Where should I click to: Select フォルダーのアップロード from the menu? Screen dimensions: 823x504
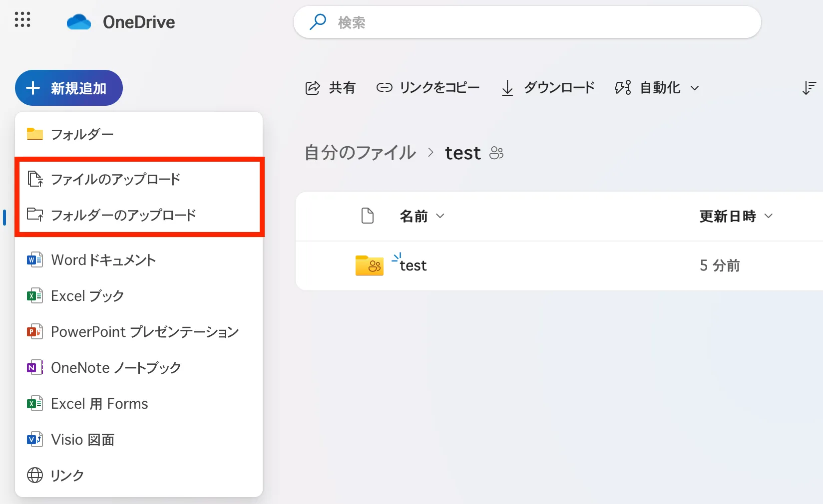(123, 215)
